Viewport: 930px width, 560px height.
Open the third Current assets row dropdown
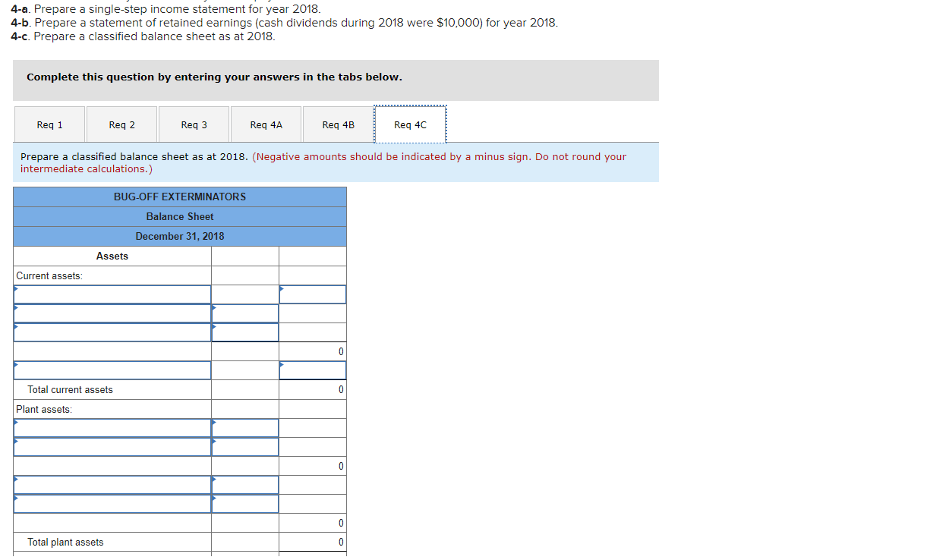click(x=112, y=332)
